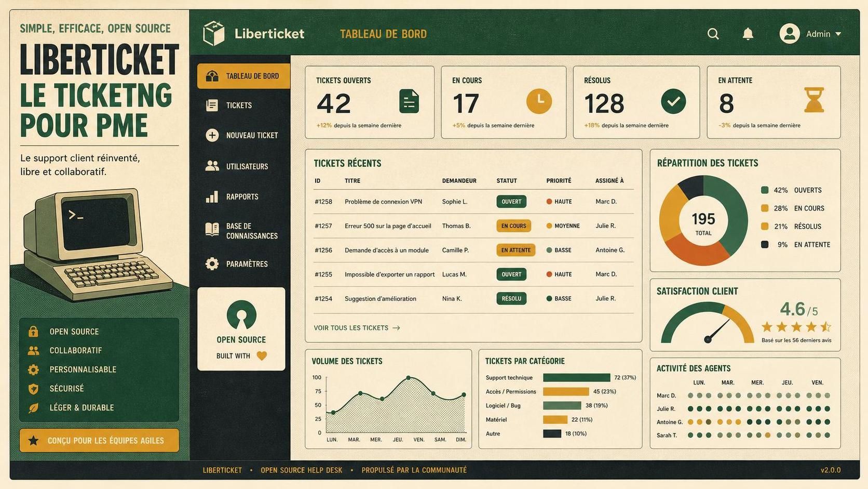Open notifications bell icon
Screen dimensions: 868x489
coord(748,34)
